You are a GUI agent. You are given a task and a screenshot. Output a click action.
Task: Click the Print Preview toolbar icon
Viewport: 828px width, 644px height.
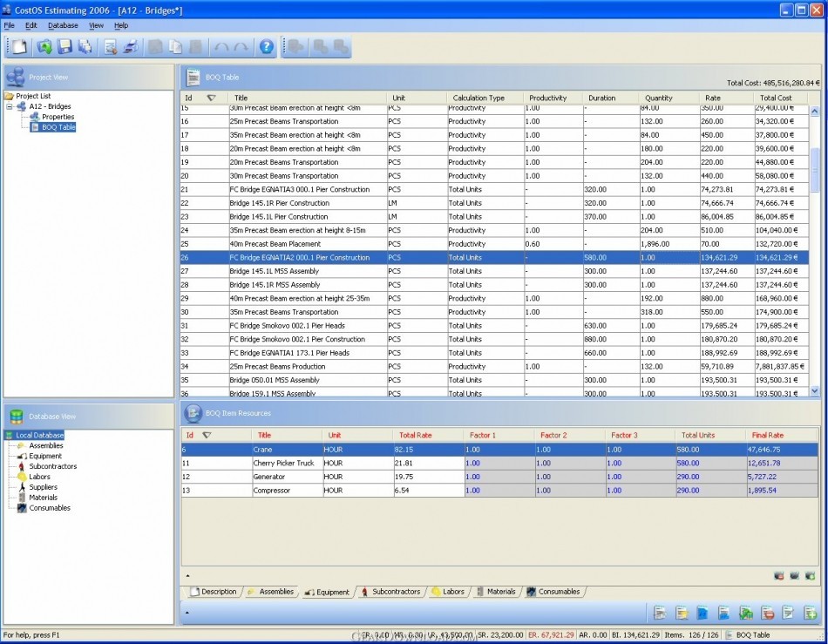pos(111,47)
